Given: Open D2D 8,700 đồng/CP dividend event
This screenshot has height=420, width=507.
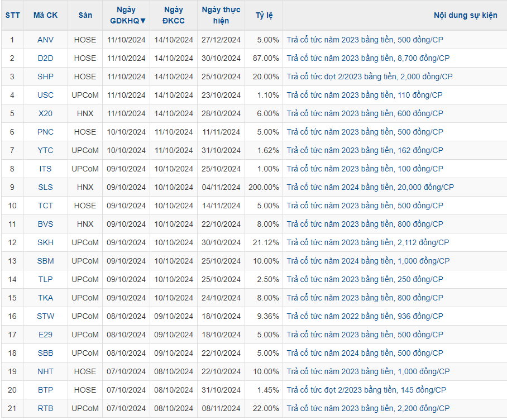Looking at the screenshot, I should [368, 58].
